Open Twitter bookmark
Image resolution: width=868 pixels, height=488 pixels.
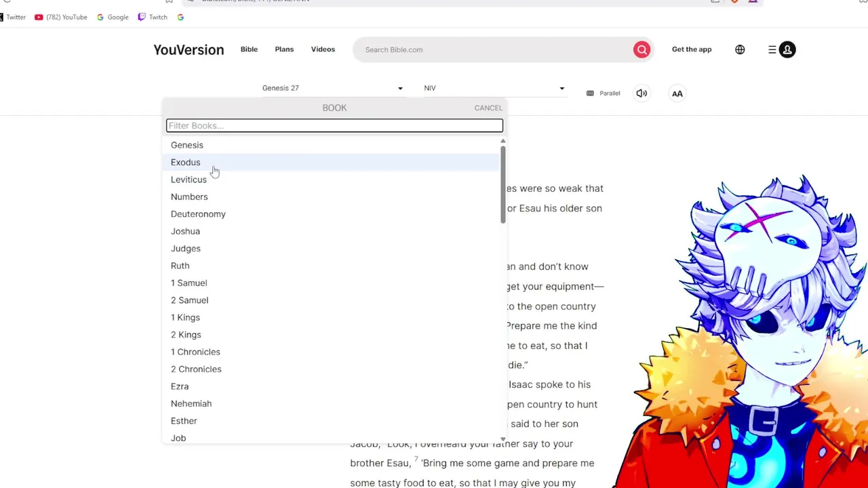click(12, 17)
